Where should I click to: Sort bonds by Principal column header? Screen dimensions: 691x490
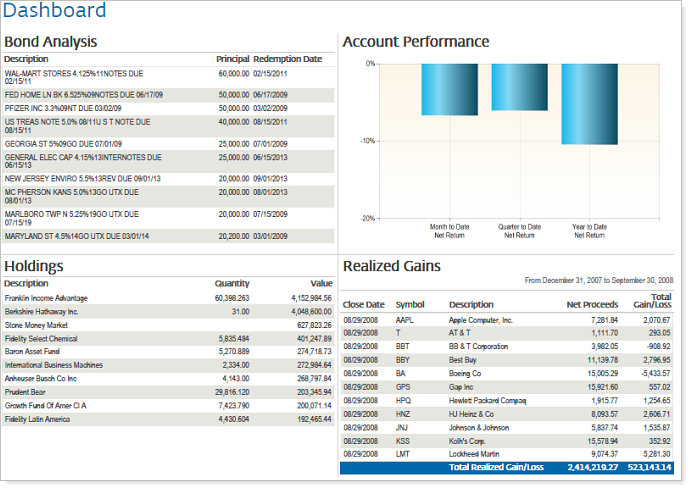232,59
